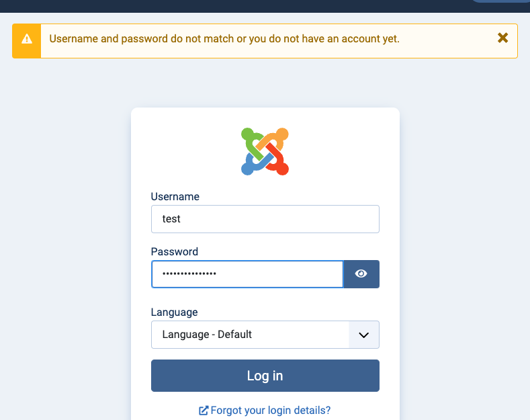Select the Language label above the dropdown
The width and height of the screenshot is (530, 420).
175,312
